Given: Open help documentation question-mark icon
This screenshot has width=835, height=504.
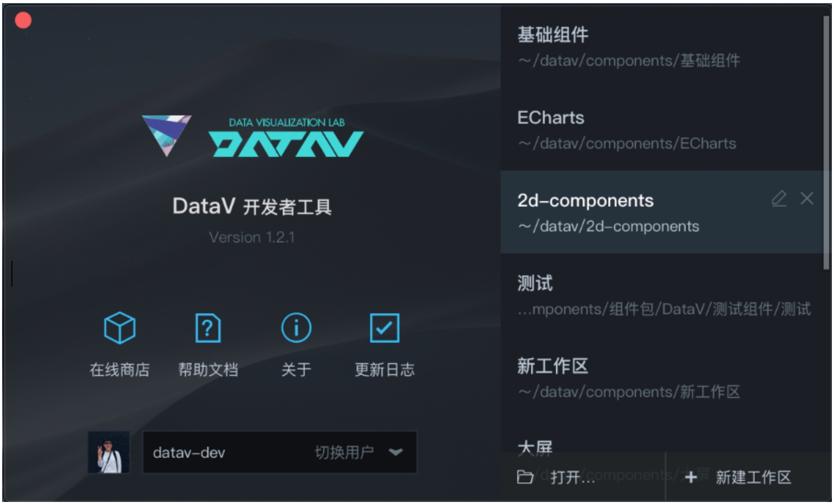Looking at the screenshot, I should click(208, 328).
